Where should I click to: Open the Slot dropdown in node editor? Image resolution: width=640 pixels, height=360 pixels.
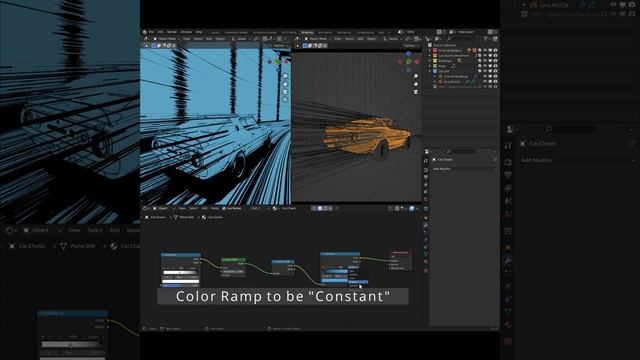[x=260, y=208]
